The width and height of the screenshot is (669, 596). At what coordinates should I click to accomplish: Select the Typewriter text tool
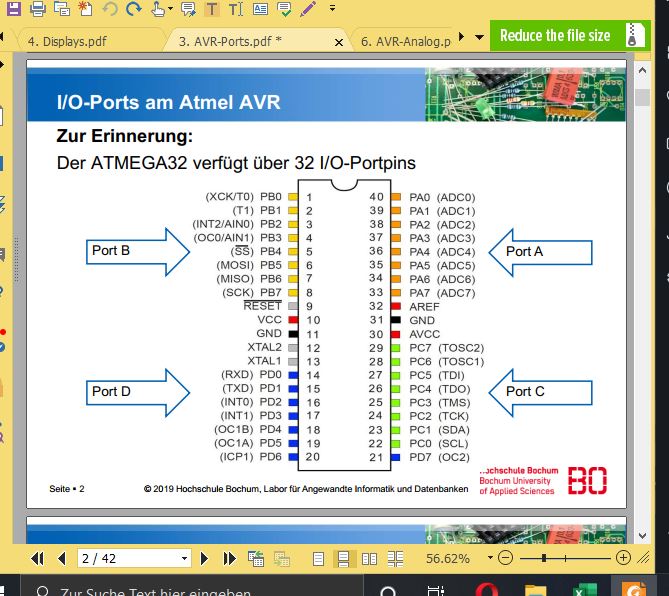click(236, 9)
